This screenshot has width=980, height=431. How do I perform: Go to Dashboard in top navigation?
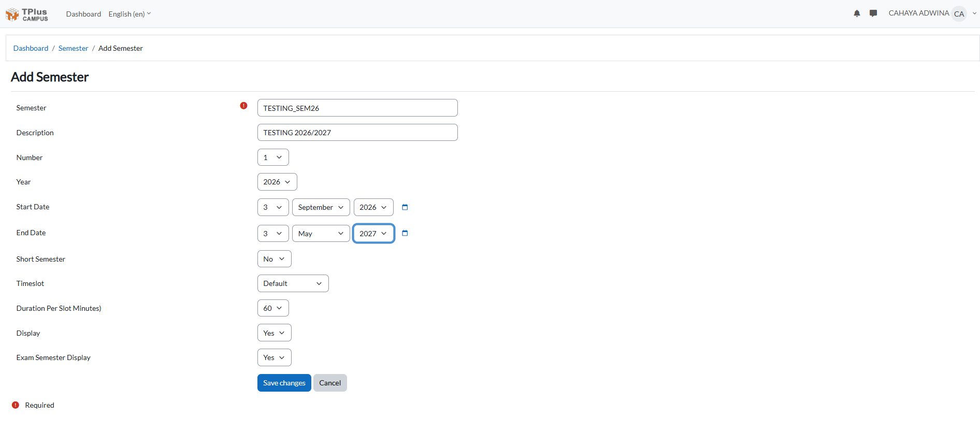[83, 14]
